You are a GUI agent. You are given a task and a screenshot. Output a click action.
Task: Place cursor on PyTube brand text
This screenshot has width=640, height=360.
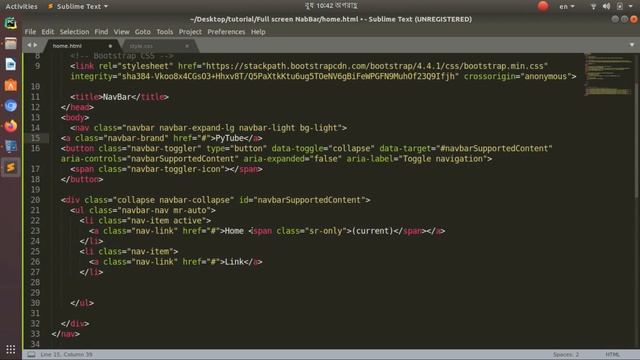coord(229,138)
